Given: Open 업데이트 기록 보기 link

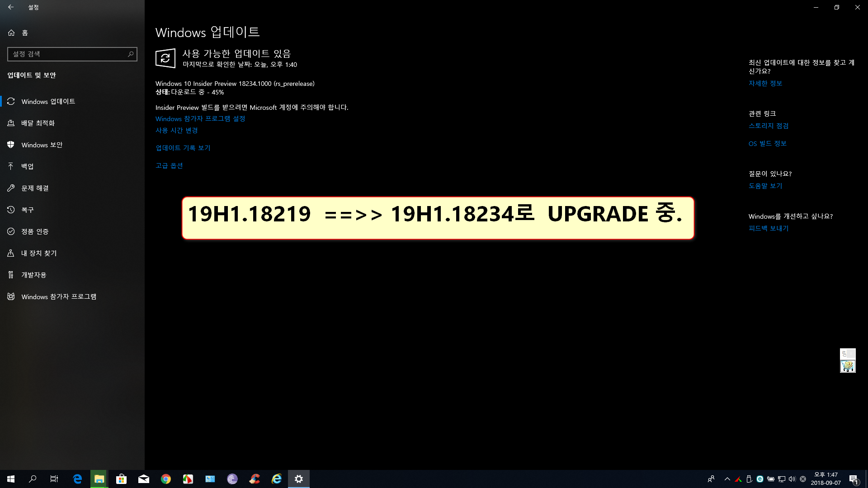Looking at the screenshot, I should click(x=183, y=148).
